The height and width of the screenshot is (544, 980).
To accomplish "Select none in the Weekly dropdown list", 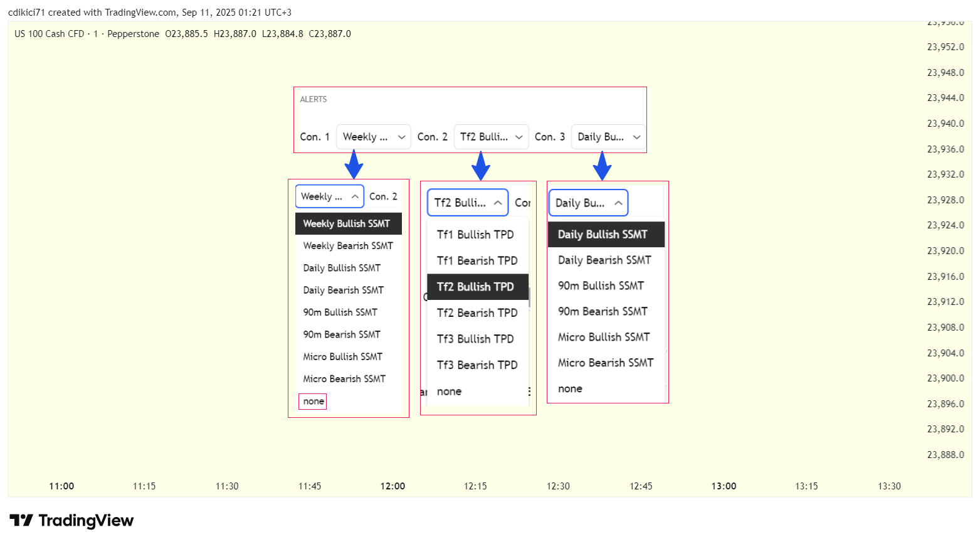I will (x=349, y=402).
